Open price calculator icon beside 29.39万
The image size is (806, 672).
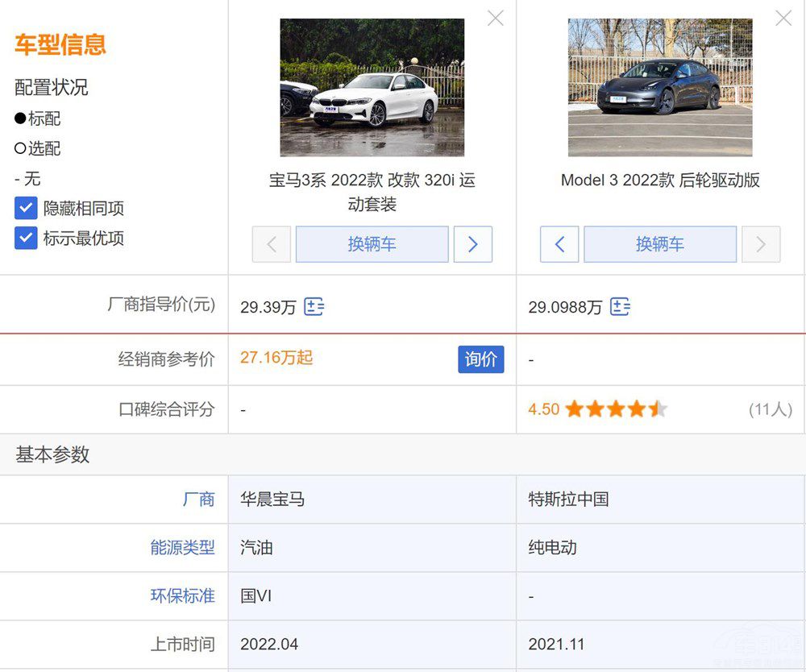tap(314, 307)
